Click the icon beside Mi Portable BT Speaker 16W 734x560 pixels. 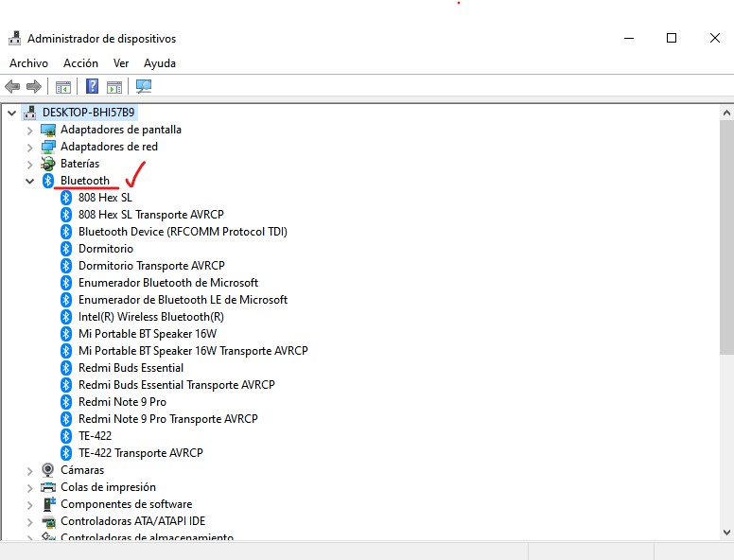[x=66, y=334]
